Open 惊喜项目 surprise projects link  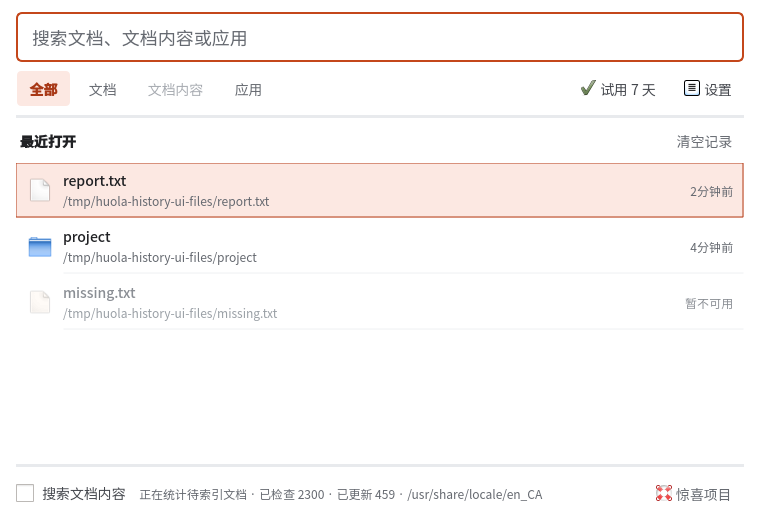click(703, 494)
